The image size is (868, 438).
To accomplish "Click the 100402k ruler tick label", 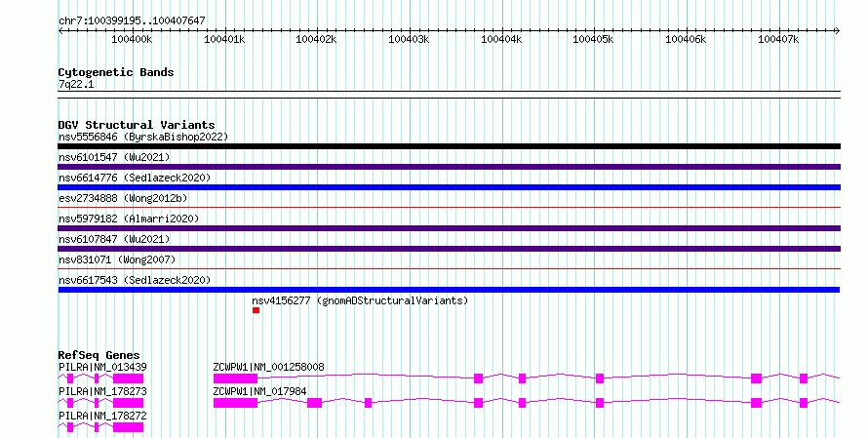I will 316,39.
